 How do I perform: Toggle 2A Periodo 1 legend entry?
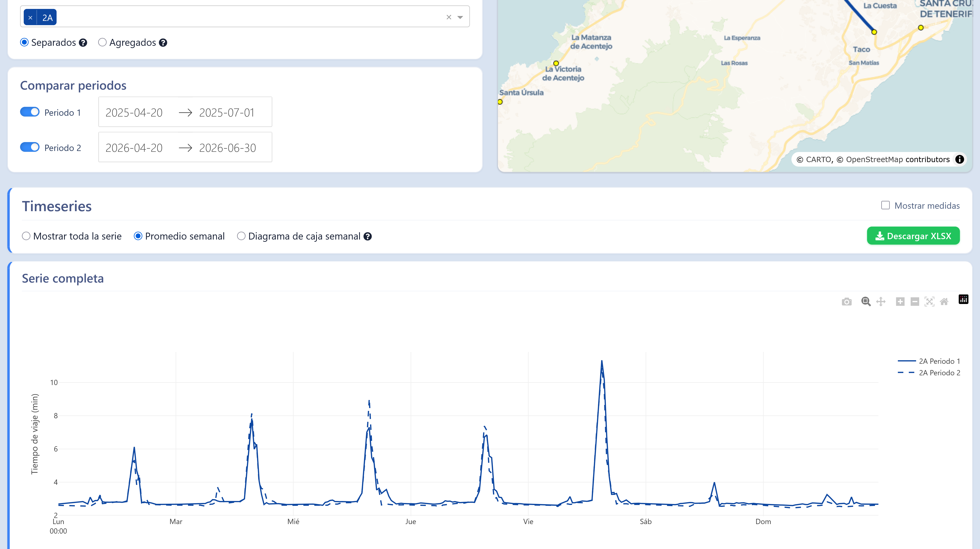tap(929, 361)
